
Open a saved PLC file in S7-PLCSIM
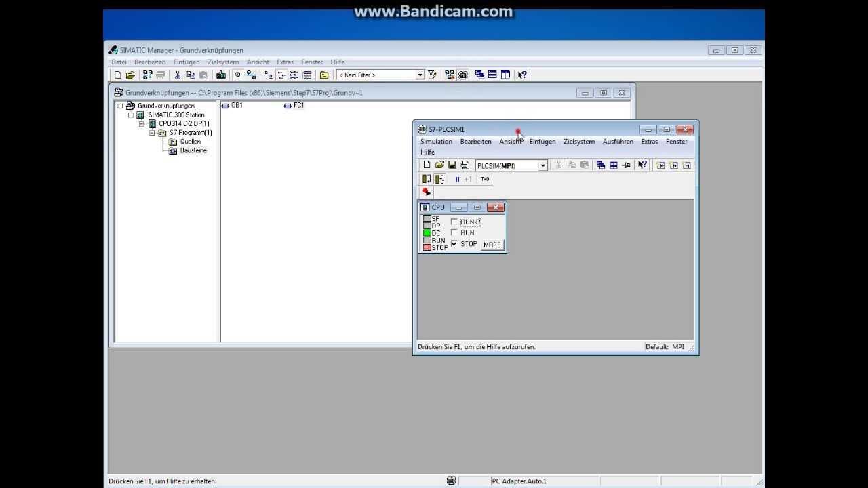pyautogui.click(x=439, y=165)
